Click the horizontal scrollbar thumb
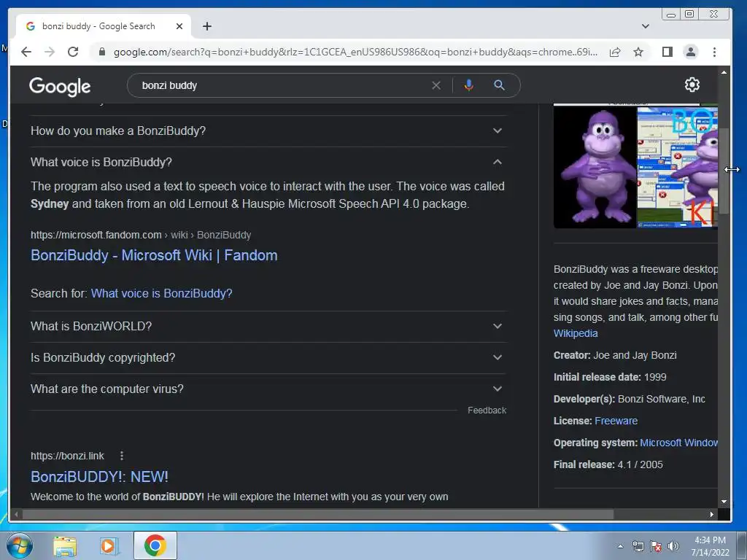747x560 pixels. pos(318,514)
